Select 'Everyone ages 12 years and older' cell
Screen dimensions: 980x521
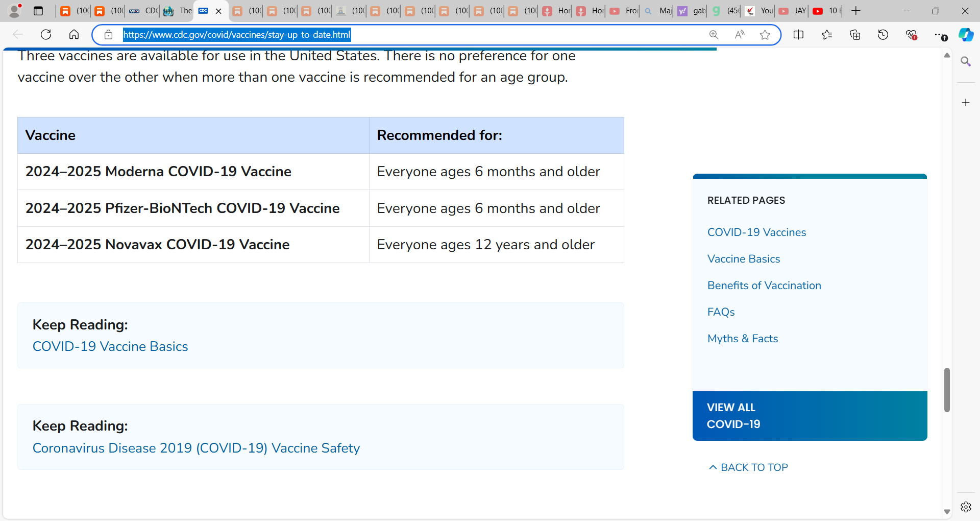pos(497,245)
